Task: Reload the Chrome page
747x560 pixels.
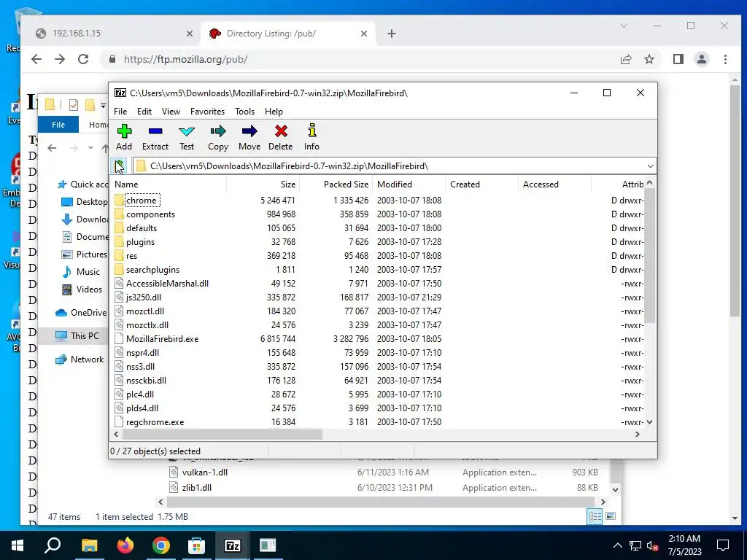Action: click(x=83, y=59)
